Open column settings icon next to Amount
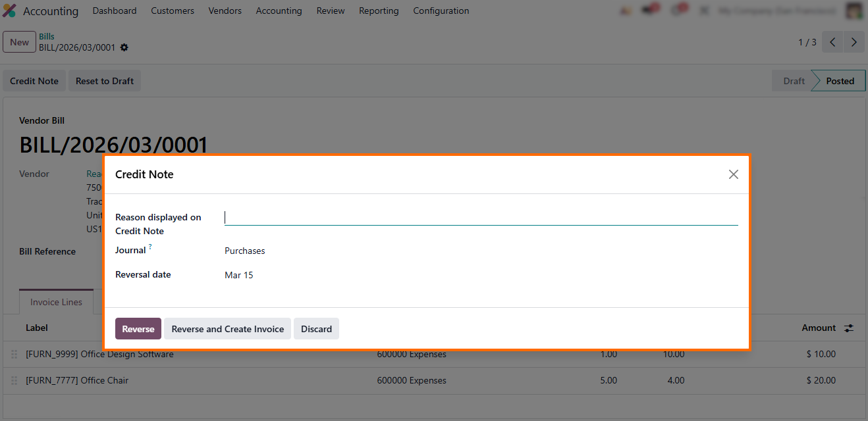The width and height of the screenshot is (868, 421). pyautogui.click(x=849, y=328)
